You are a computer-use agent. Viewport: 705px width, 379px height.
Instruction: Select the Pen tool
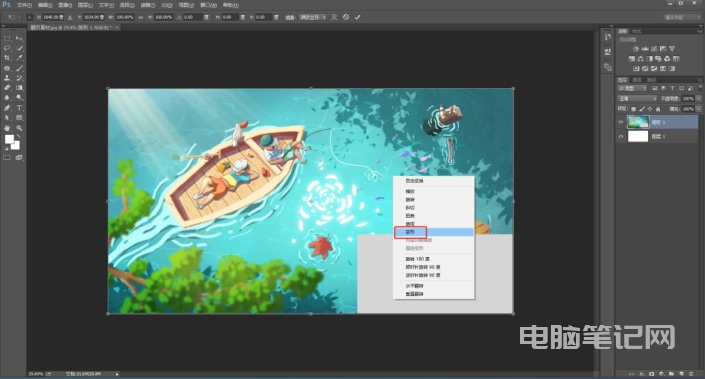(x=7, y=108)
